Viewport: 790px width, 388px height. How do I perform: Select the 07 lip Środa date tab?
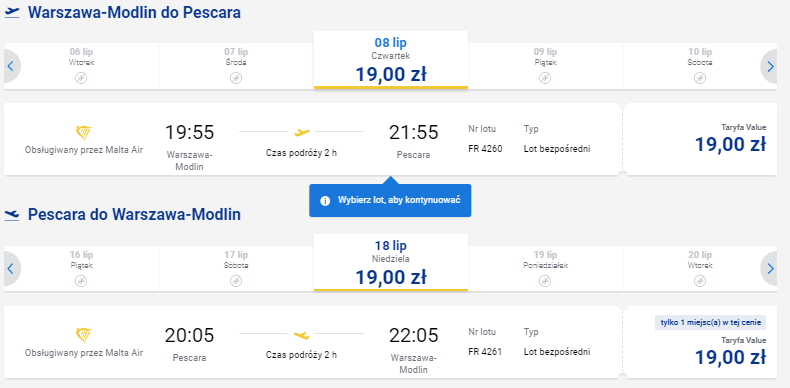[x=236, y=66]
